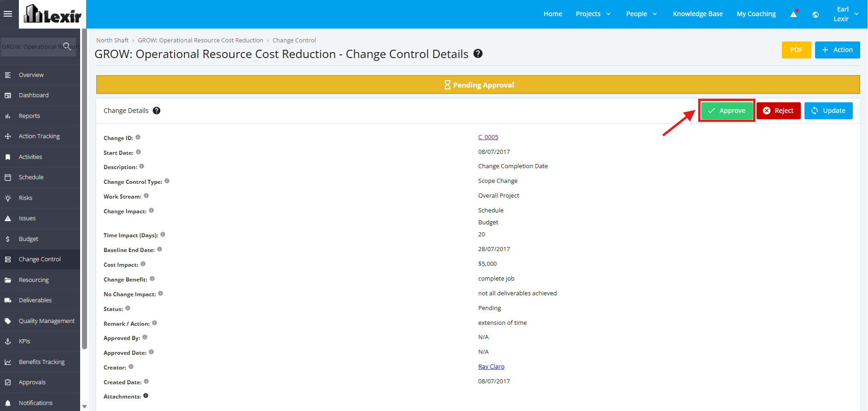The width and height of the screenshot is (868, 411).
Task: Click info icon next to Approved By
Action: click(x=145, y=337)
